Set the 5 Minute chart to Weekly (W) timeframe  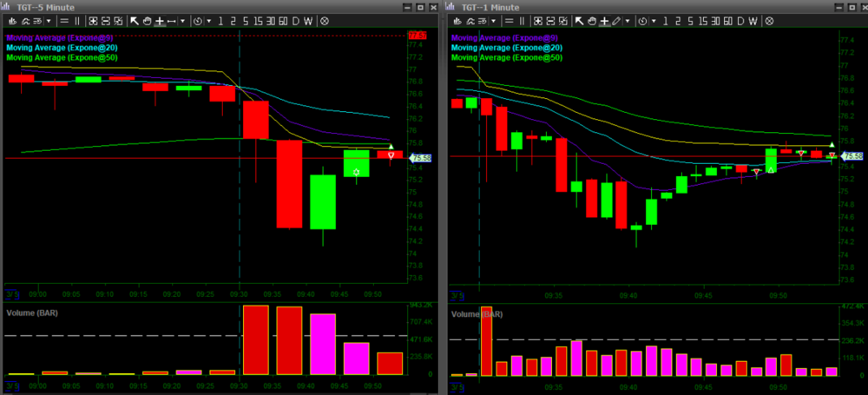coord(308,20)
